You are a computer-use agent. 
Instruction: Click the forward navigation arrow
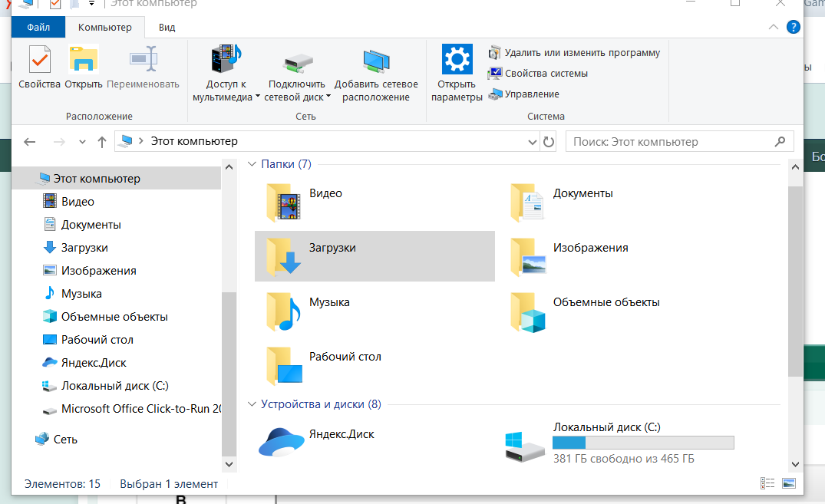pos(59,141)
